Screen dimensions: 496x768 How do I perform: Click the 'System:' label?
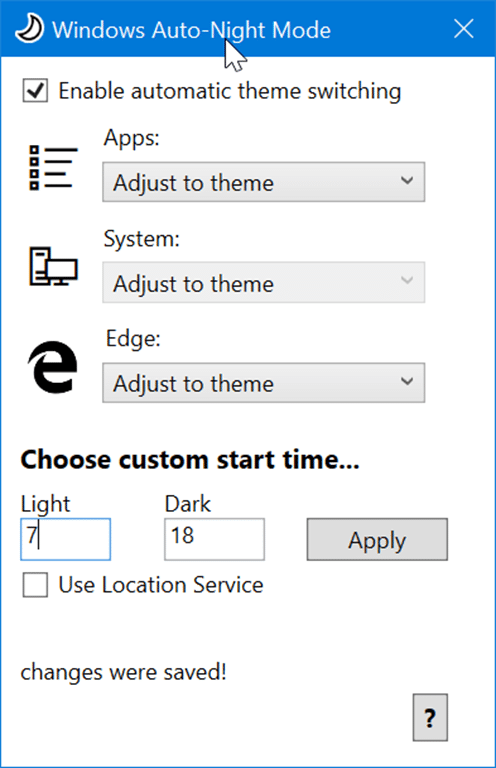(x=142, y=239)
